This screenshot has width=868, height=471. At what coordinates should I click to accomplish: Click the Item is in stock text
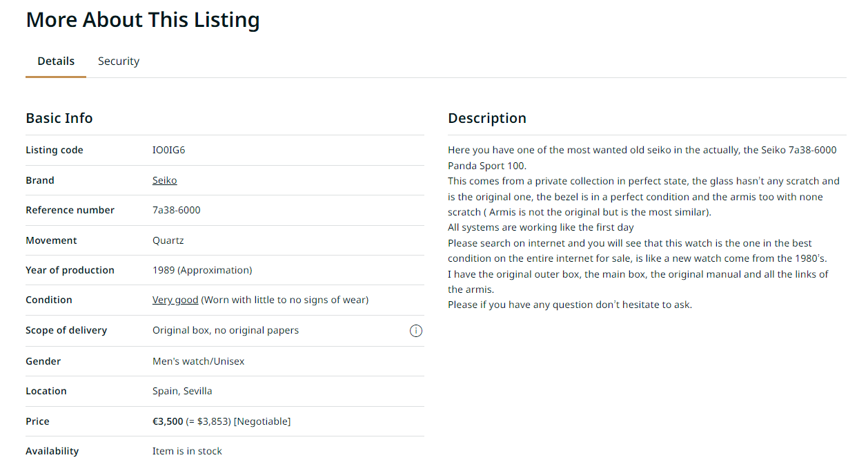click(187, 451)
